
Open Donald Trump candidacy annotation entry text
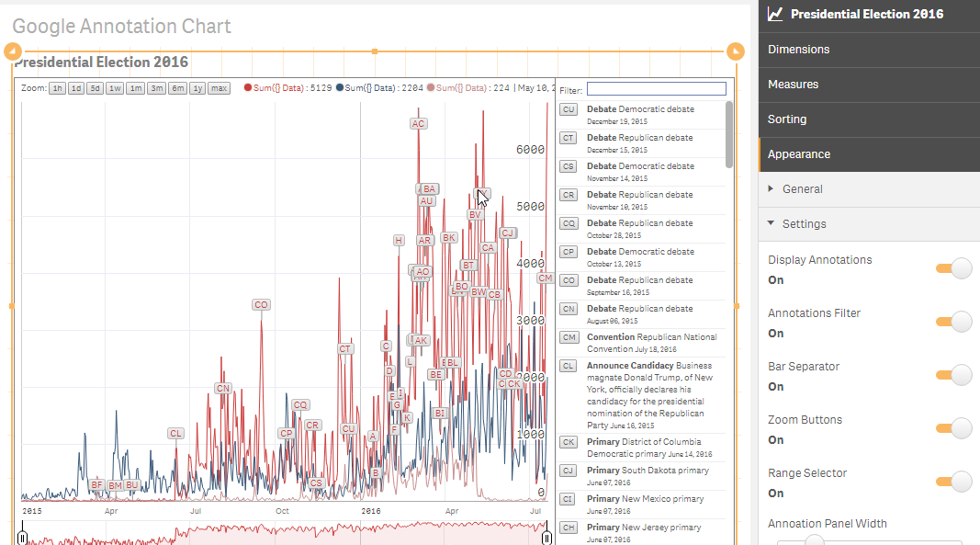(649, 395)
